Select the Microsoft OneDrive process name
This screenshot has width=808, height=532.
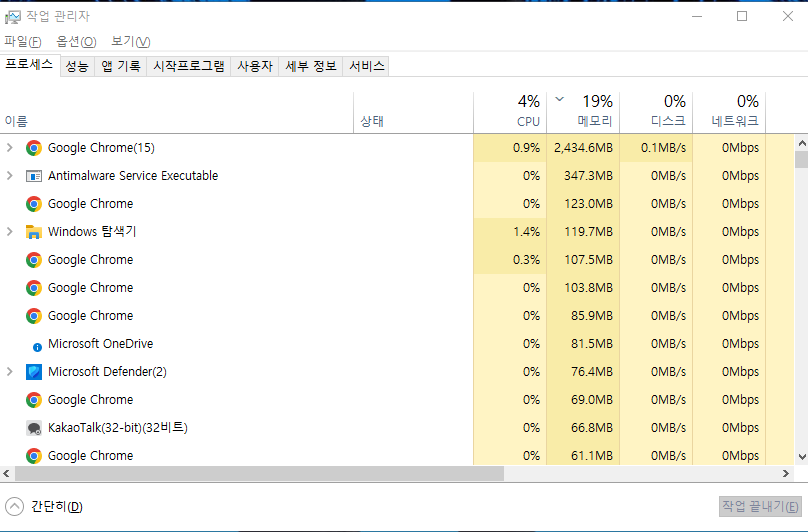(100, 344)
